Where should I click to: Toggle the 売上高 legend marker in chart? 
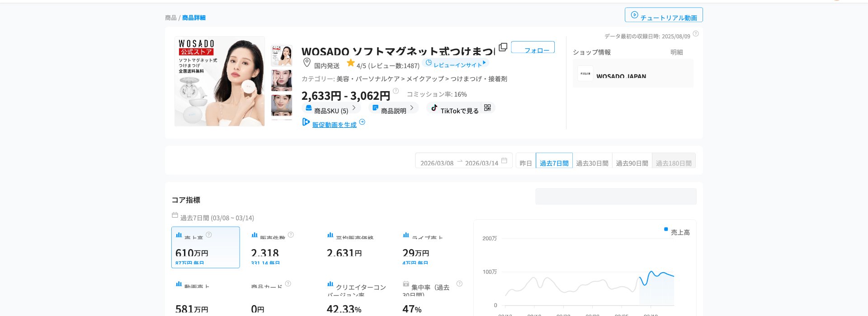[x=666, y=229]
